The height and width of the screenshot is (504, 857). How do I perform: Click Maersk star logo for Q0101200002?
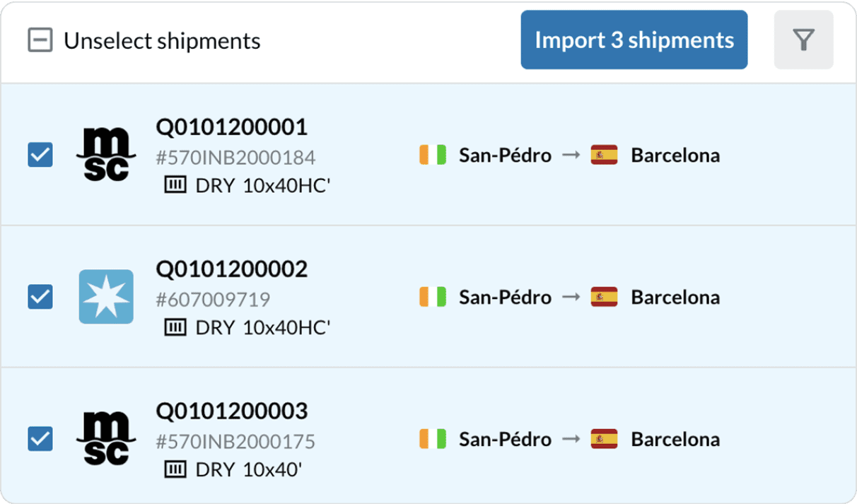pos(106,297)
